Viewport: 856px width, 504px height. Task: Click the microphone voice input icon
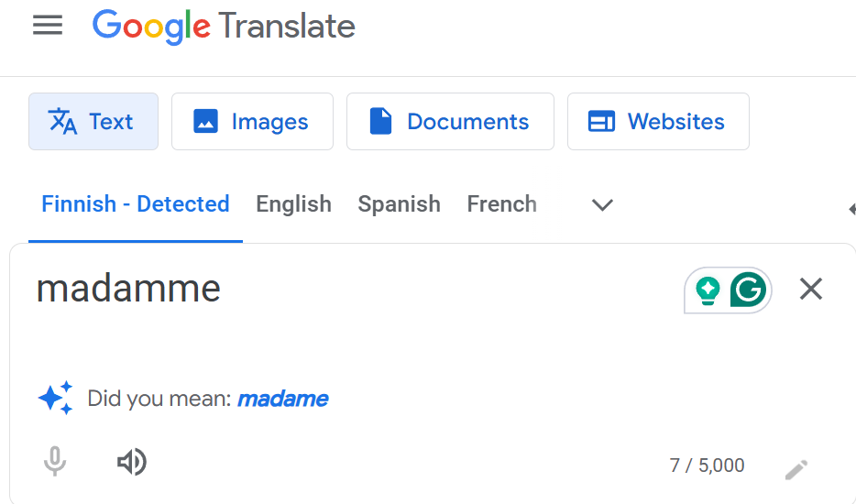[x=55, y=462]
